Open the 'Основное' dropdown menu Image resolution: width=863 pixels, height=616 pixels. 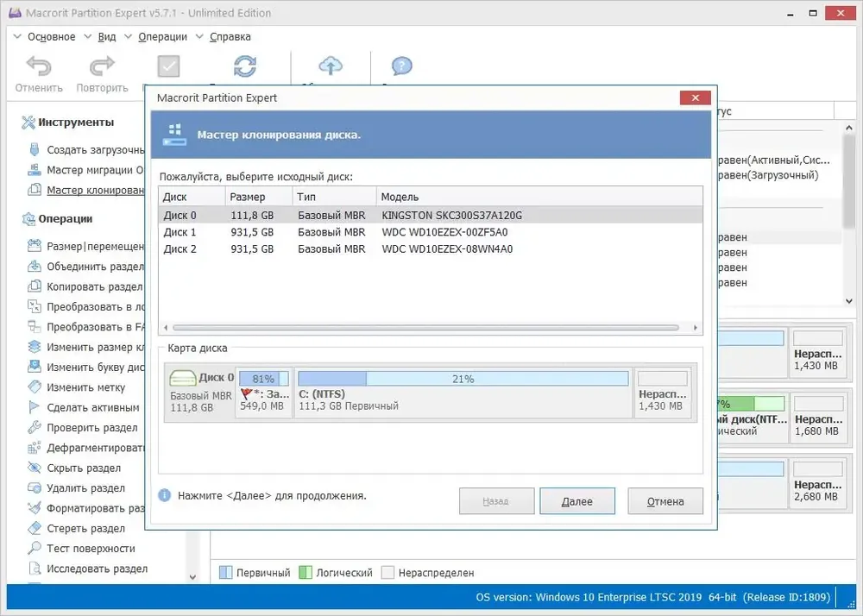(51, 37)
